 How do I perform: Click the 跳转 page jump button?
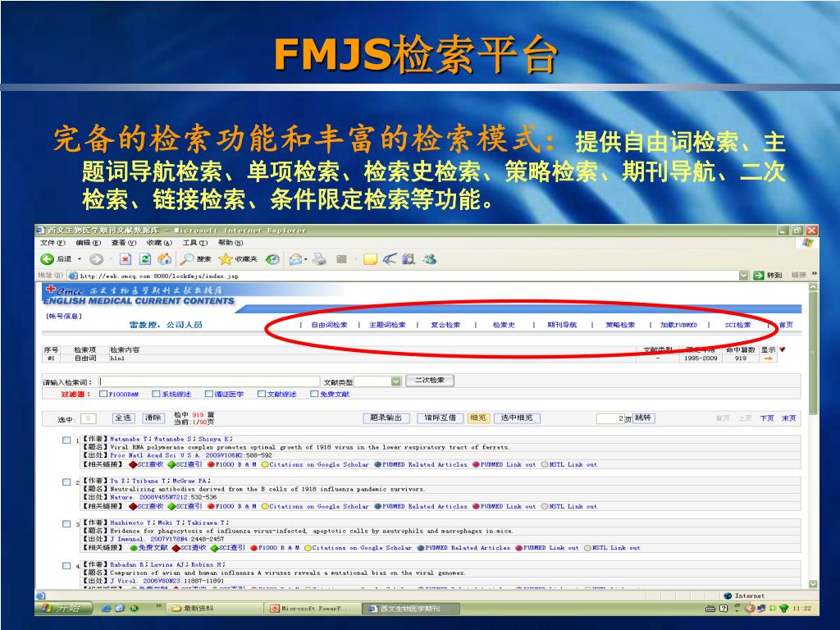(644, 418)
